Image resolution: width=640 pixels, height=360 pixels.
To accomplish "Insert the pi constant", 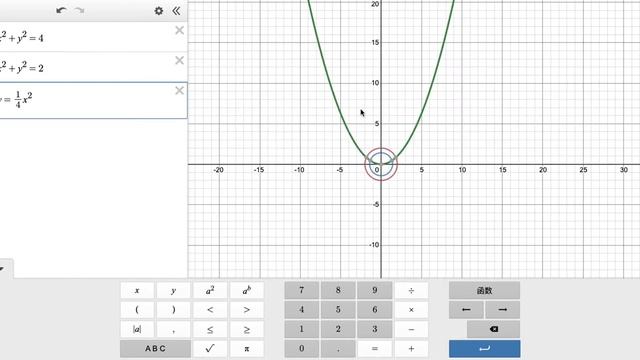I will pyautogui.click(x=247, y=349).
